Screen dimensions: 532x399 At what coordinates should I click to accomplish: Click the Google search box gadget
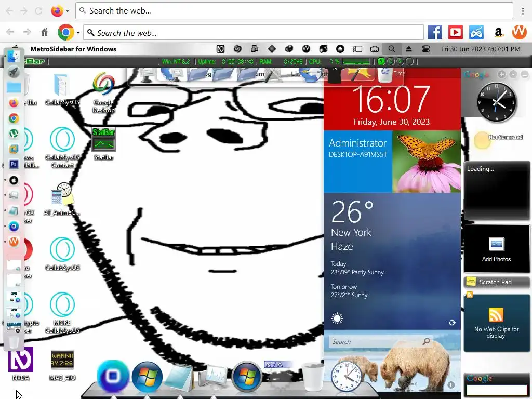497,390
